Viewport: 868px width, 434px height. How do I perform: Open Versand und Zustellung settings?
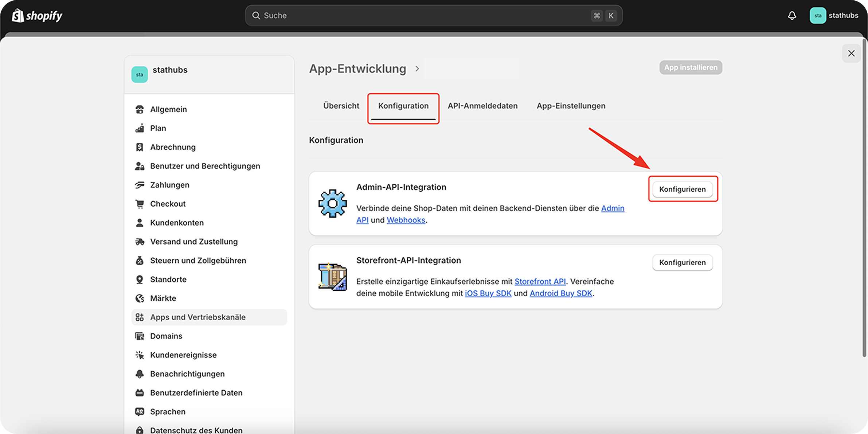pyautogui.click(x=209, y=242)
